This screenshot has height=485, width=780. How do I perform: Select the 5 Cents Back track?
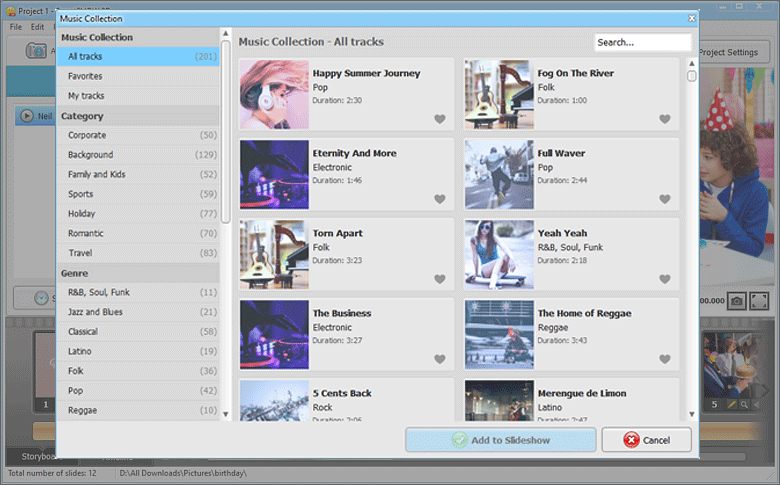pyautogui.click(x=346, y=400)
